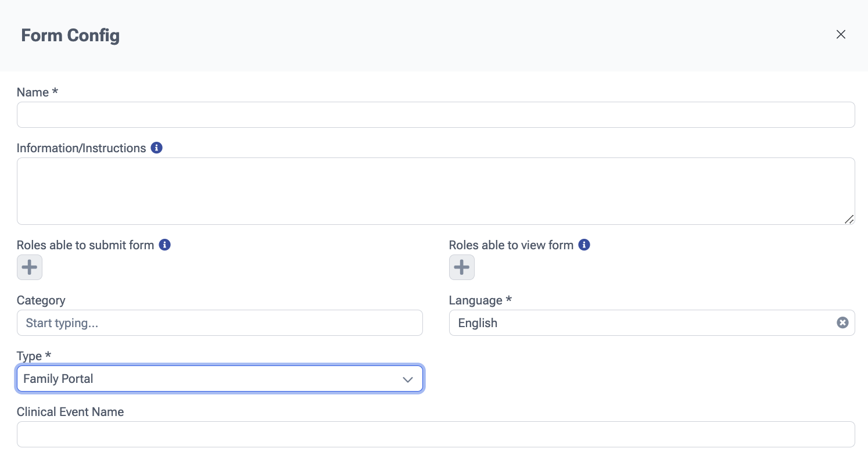The image size is (868, 459).
Task: Click the Form Config heading
Action: coord(70,35)
